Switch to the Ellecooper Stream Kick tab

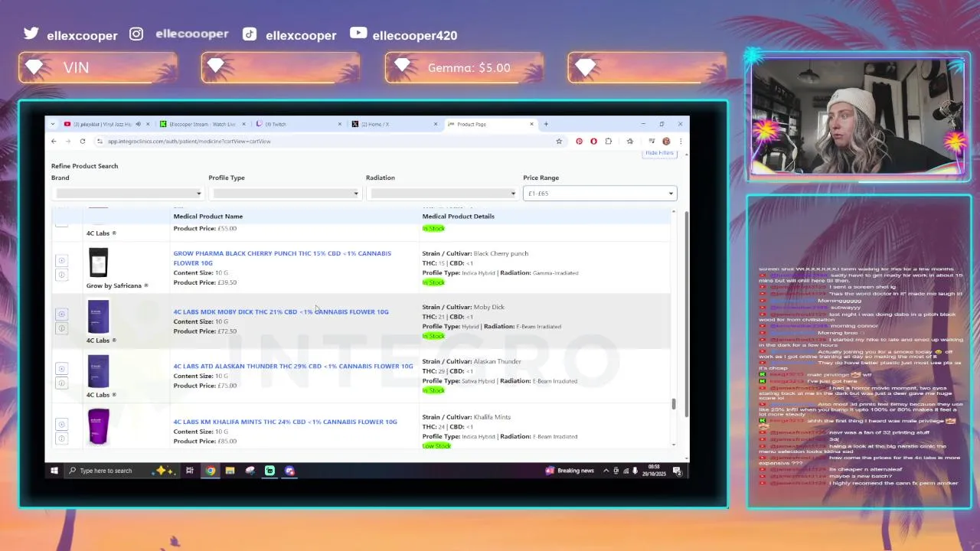coord(202,124)
